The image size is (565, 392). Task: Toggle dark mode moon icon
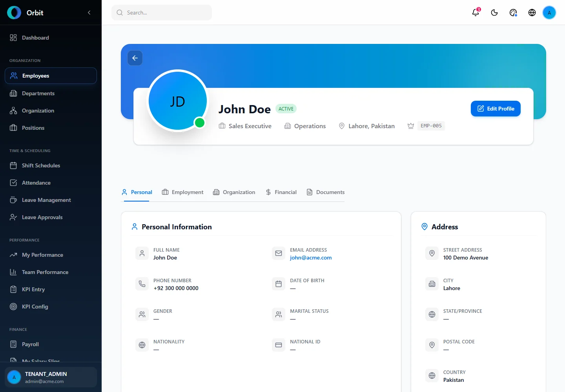click(x=494, y=13)
